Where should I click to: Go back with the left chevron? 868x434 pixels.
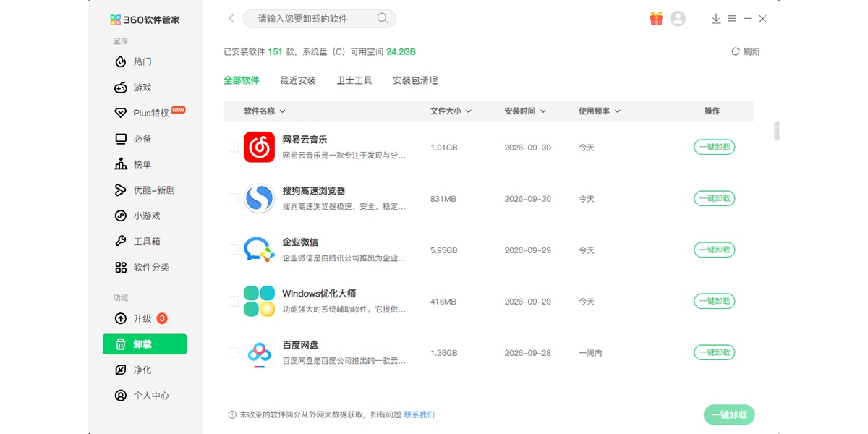[x=231, y=19]
